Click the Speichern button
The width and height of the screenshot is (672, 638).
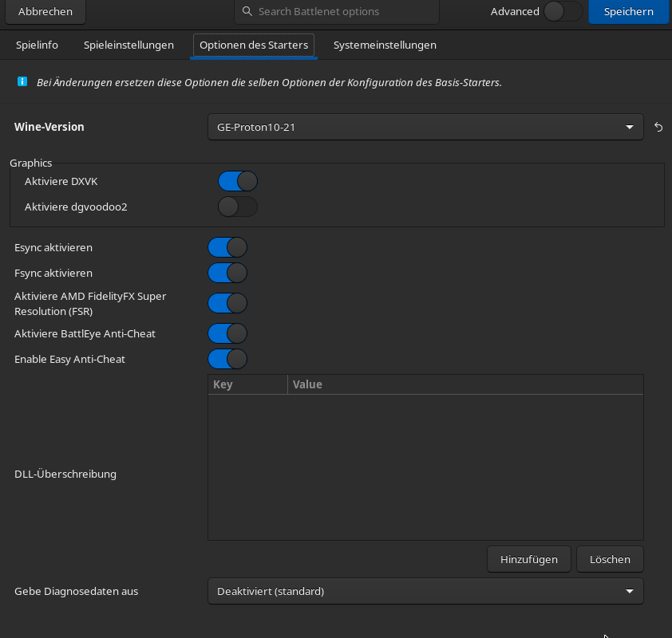click(628, 11)
